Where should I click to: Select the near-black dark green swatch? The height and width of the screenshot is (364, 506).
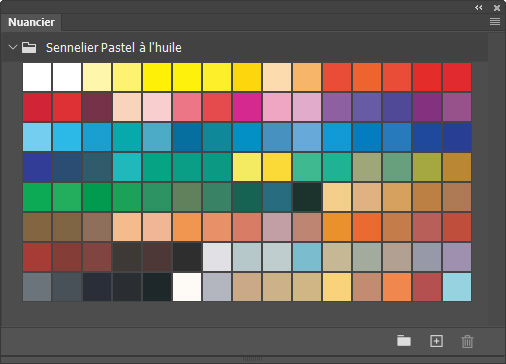[x=307, y=197]
